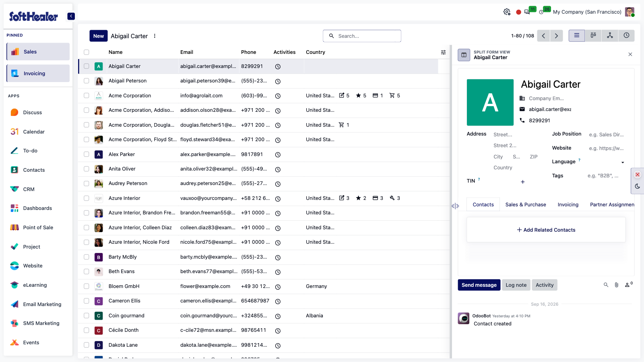Open the Invoicing tab
Image resolution: width=644 pixels, height=362 pixels.
(568, 205)
